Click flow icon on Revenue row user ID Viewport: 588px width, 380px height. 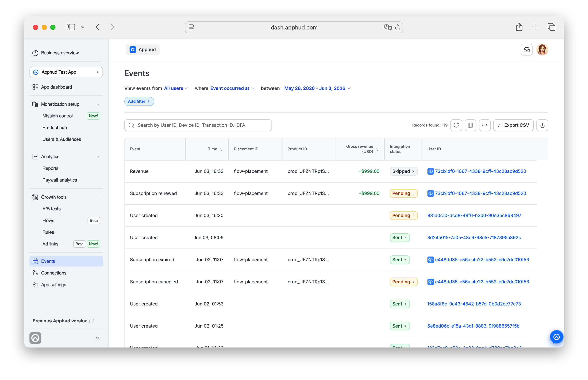point(430,171)
